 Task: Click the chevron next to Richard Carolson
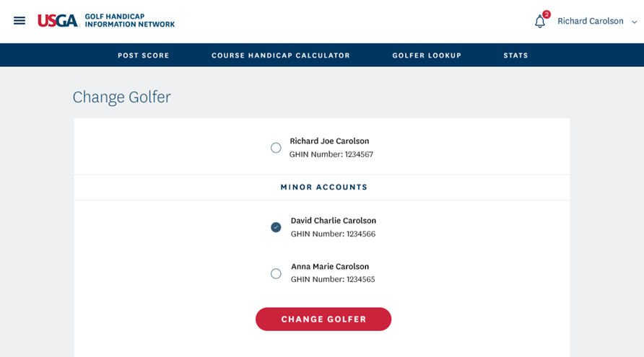point(635,22)
